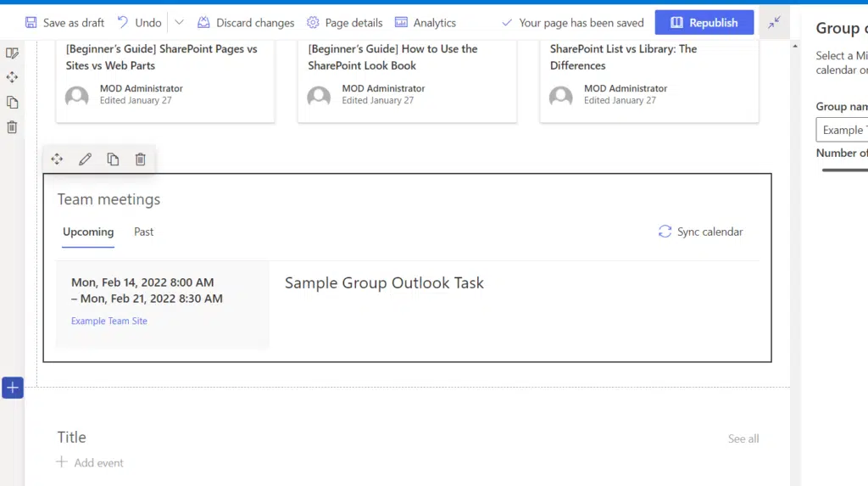Open SharePoint Pages vs Sites vs Web Parts article

[x=162, y=57]
